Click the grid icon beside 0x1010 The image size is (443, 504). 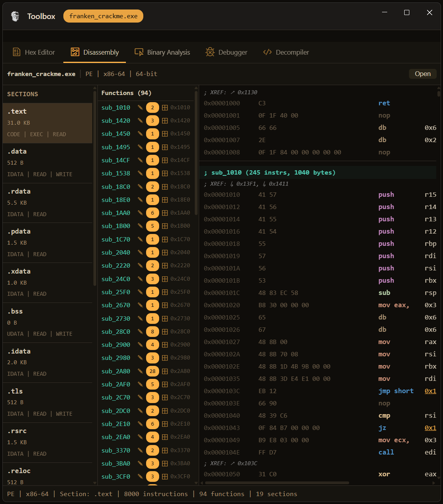[x=165, y=107]
